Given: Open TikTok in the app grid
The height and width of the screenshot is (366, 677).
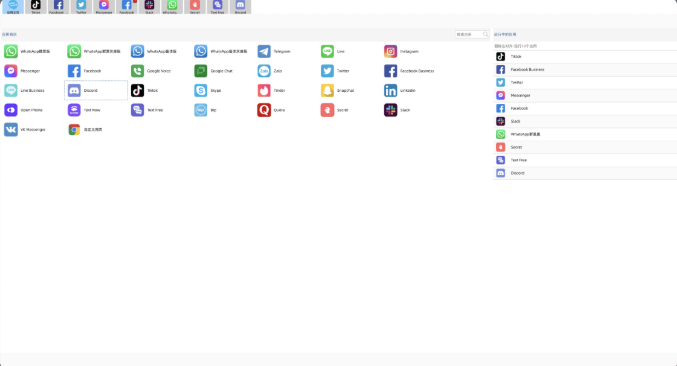Looking at the screenshot, I should coord(144,91).
